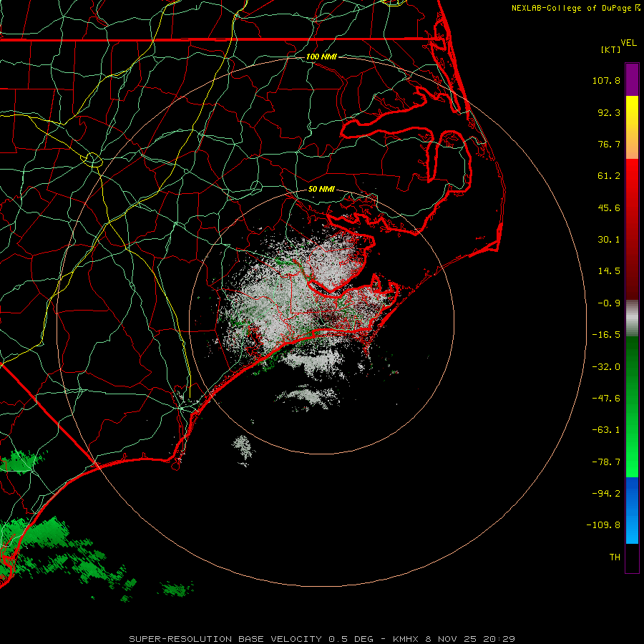Click the -63.1 legend value

point(606,430)
